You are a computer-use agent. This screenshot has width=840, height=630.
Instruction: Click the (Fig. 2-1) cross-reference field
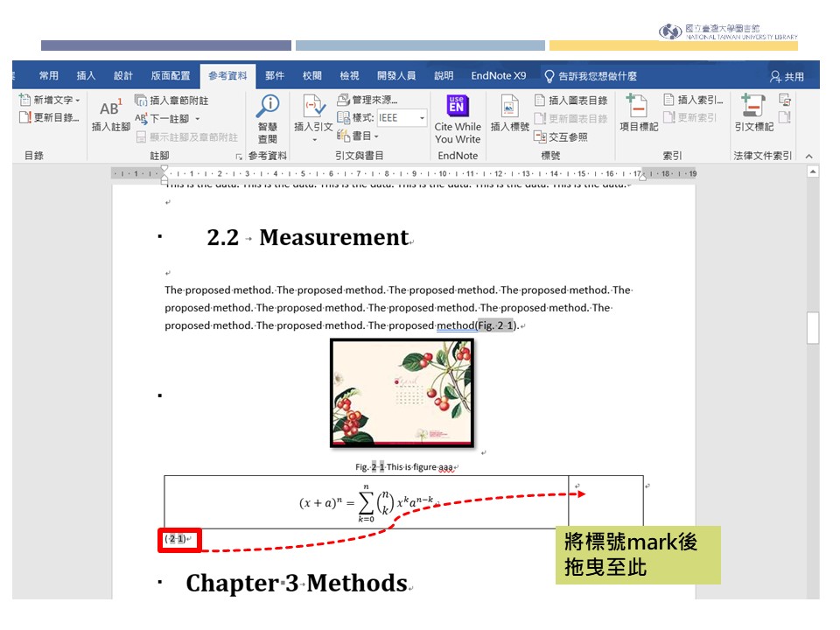[x=495, y=325]
